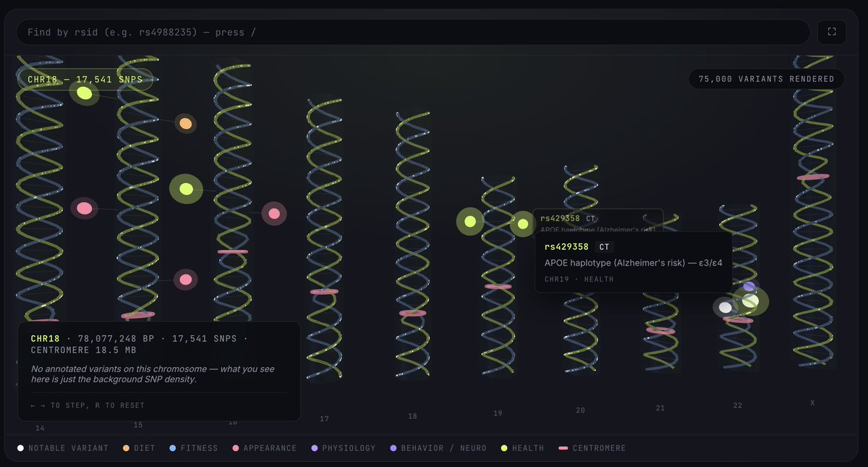Viewport: 868px width, 467px height.
Task: Click the Centromere legend entry
Action: pyautogui.click(x=592, y=448)
